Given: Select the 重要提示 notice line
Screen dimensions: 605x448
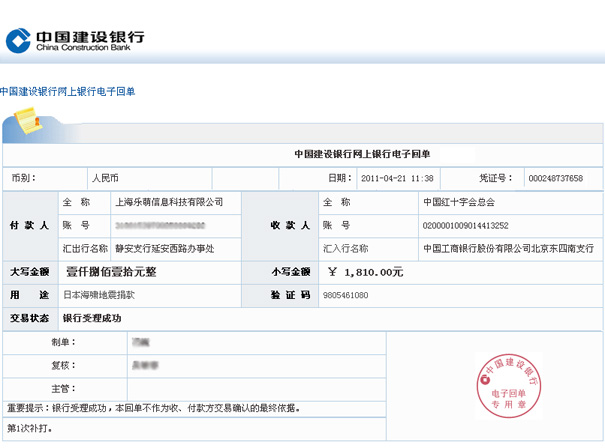Looking at the screenshot, I should [154, 408].
